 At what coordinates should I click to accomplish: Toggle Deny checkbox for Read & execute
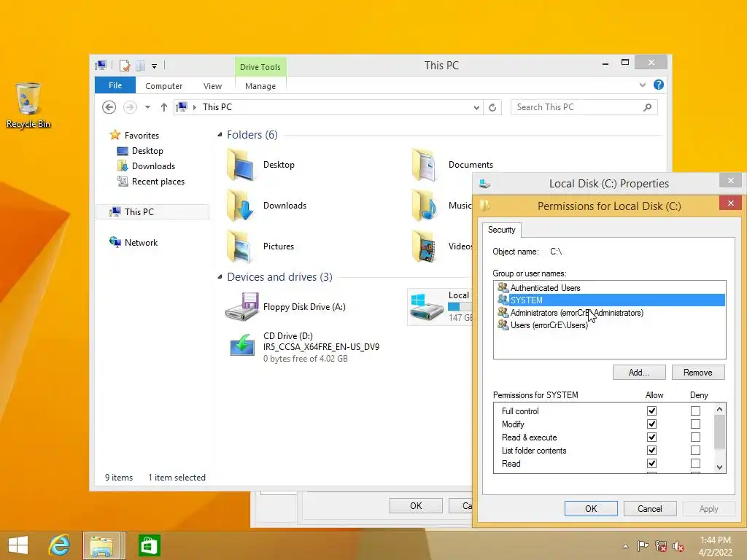695,437
